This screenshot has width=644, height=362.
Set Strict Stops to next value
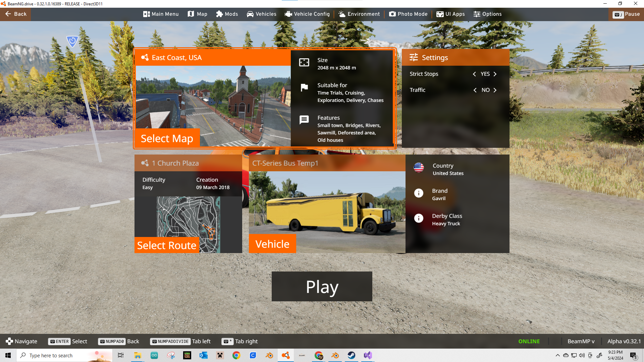[495, 74]
